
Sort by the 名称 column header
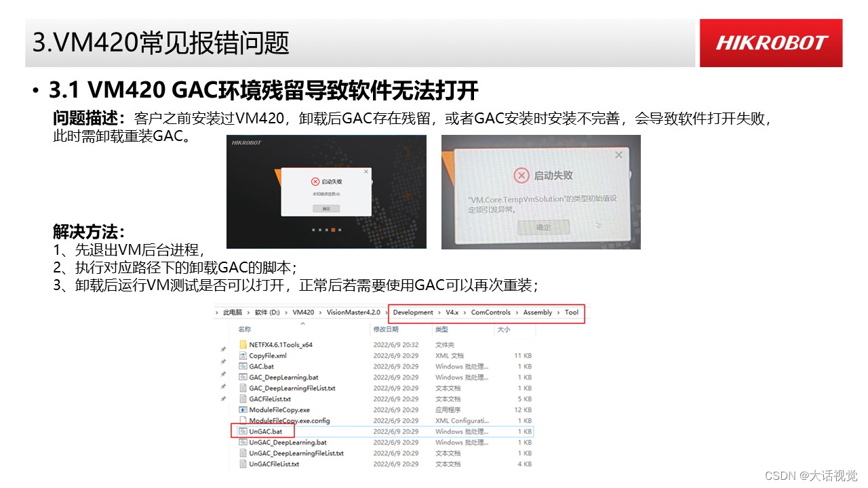click(x=245, y=329)
